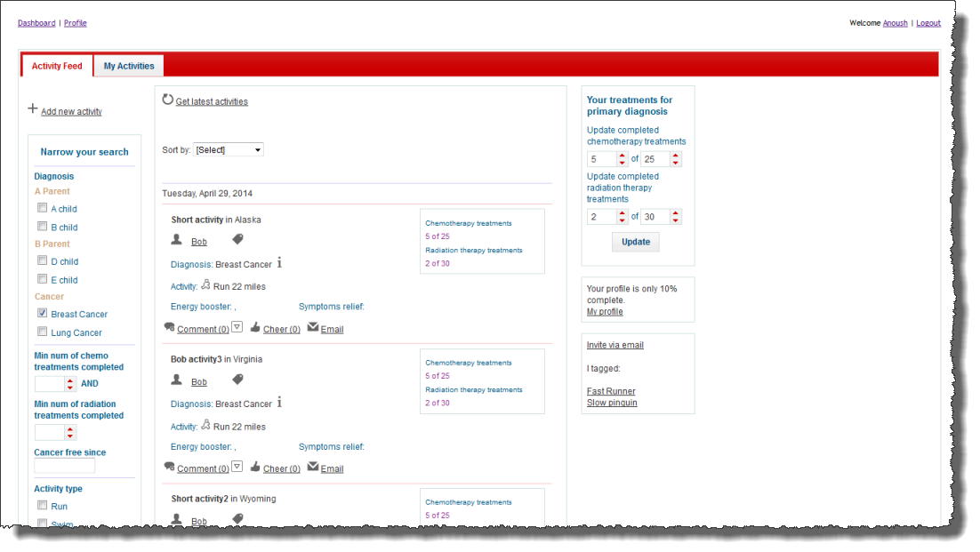
Task: Click the tag icon on Short activity post
Action: 237,240
